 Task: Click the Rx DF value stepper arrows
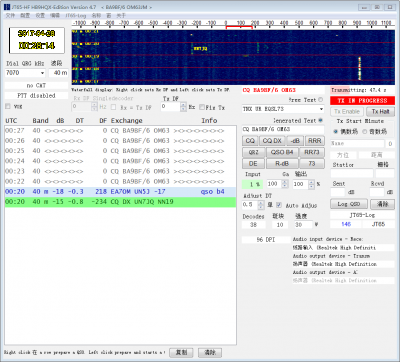[x=94, y=107]
